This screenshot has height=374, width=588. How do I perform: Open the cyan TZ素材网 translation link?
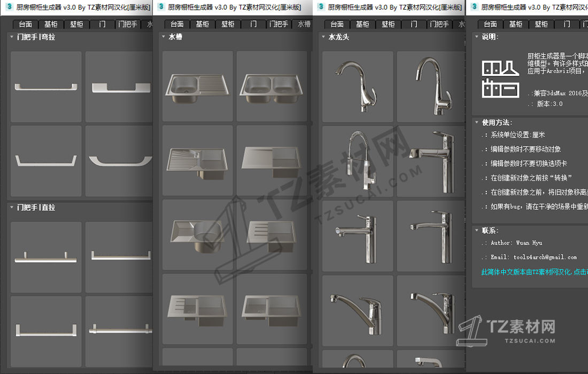coord(535,271)
